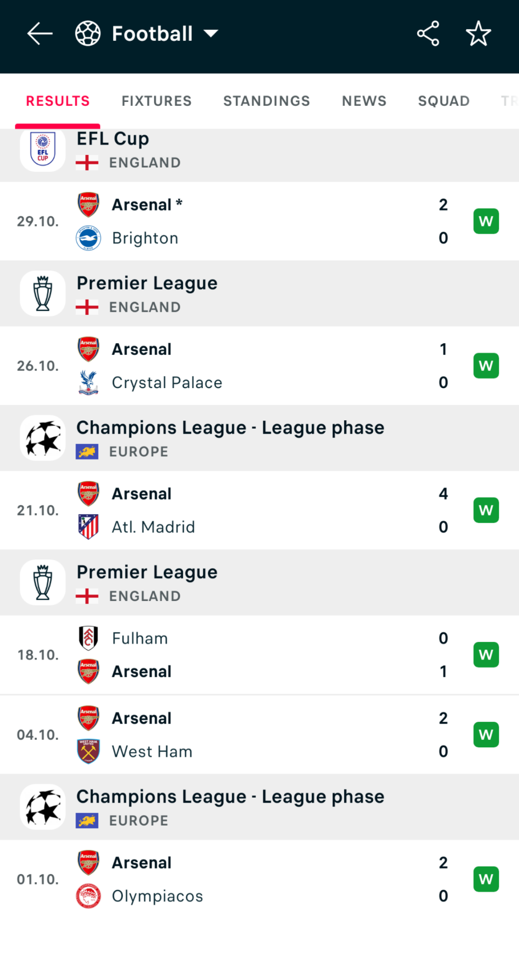Screen dimensions: 519x980
Task: Tap the Fulham club crest
Action: coord(88,638)
